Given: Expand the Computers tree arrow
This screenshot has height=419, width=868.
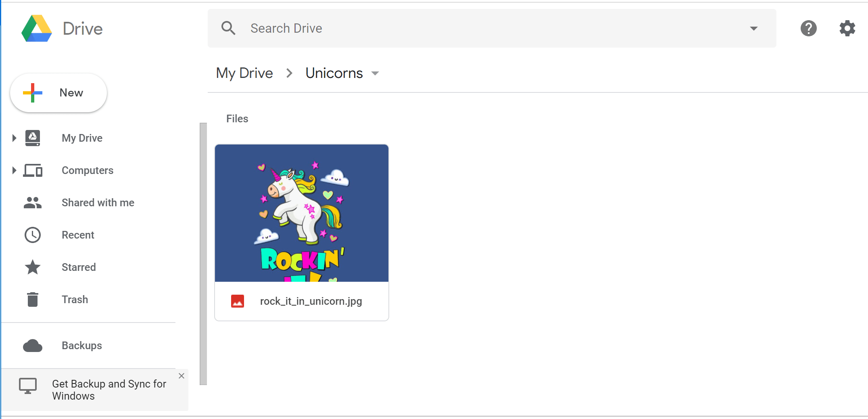Looking at the screenshot, I should [14, 170].
